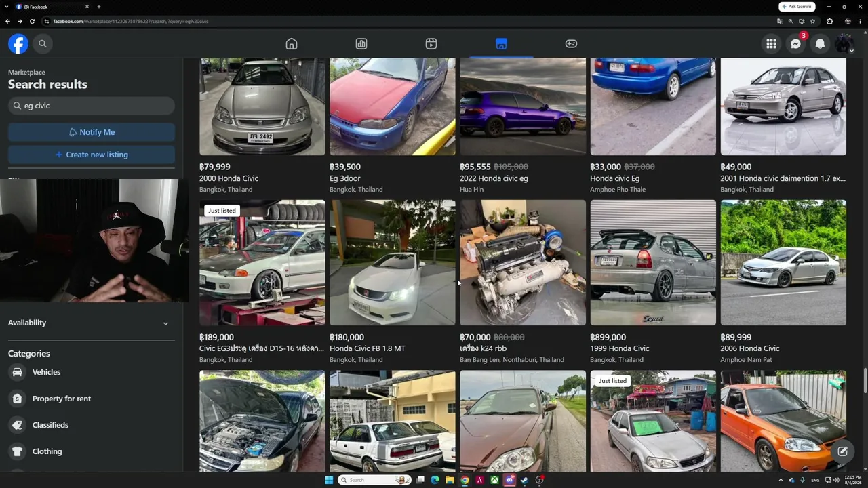Click the browser forward arrow
This screenshot has height=488, width=868.
tap(20, 21)
